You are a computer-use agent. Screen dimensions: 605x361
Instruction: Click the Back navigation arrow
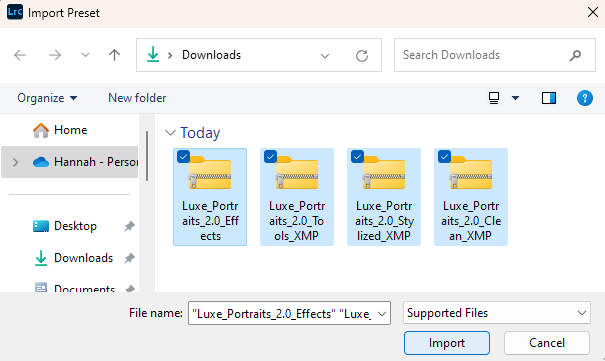click(20, 55)
